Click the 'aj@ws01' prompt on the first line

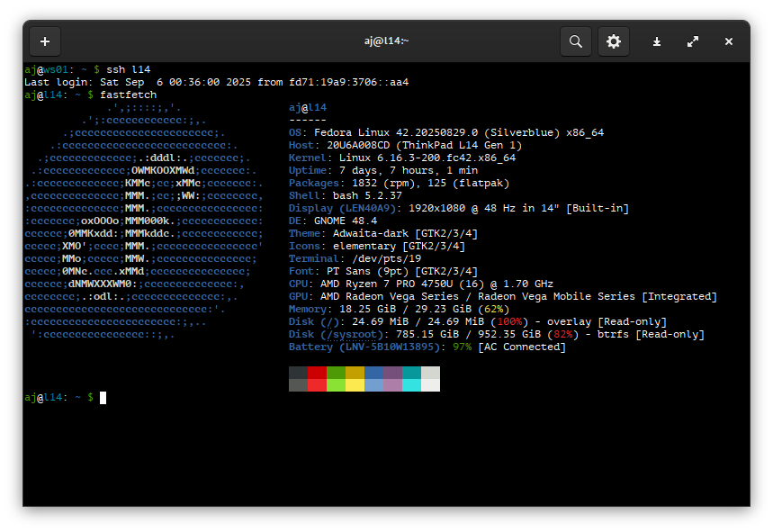[47, 69]
